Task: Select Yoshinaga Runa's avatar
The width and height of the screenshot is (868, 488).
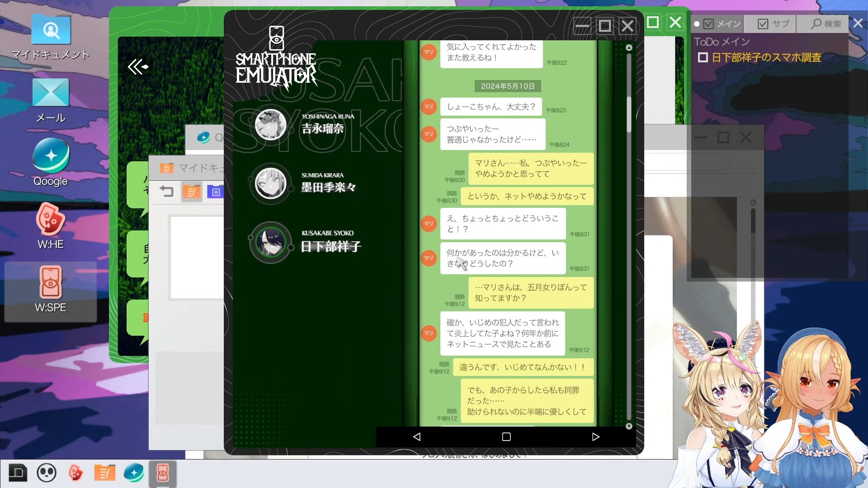Action: coord(270,124)
